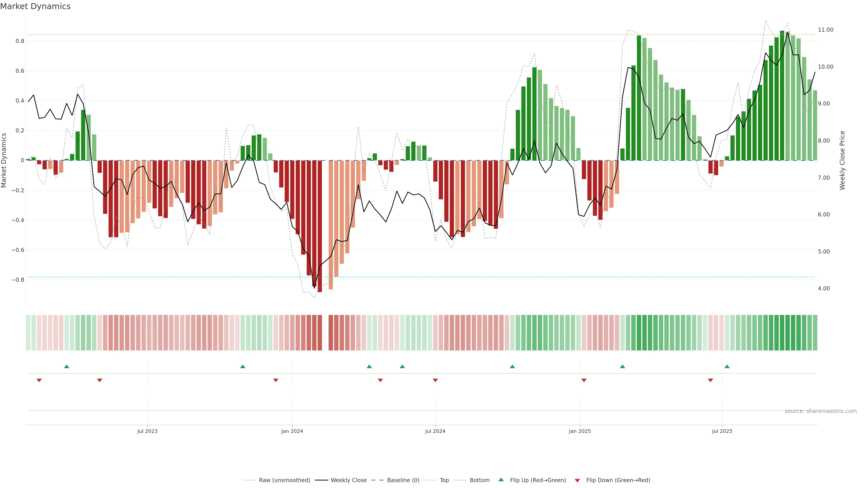Toggle the Bottom line legend entry

pyautogui.click(x=479, y=480)
